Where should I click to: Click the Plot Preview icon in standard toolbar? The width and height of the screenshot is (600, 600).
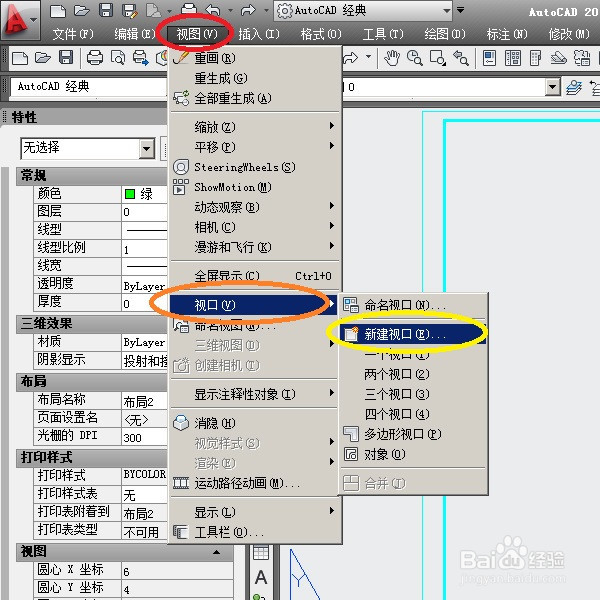pyautogui.click(x=118, y=58)
